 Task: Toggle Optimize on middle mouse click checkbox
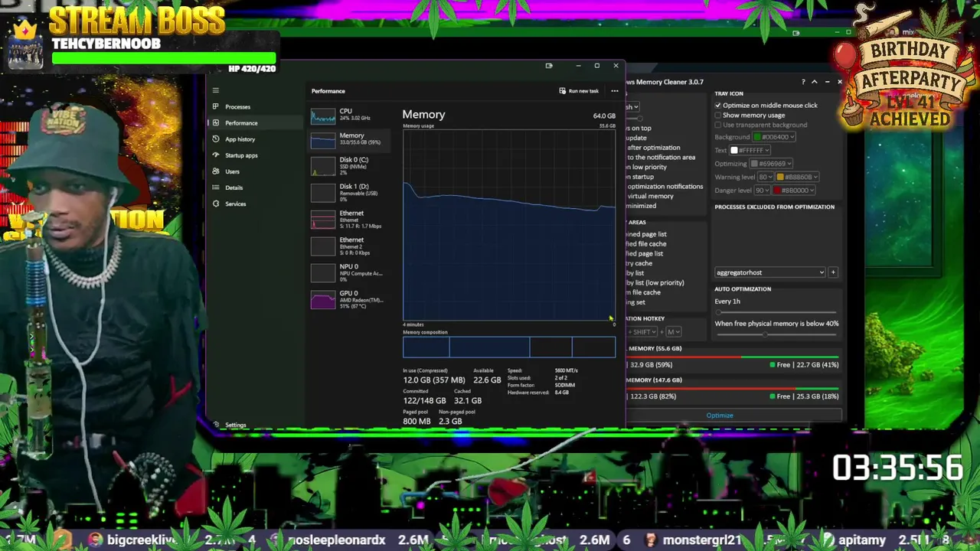(718, 106)
